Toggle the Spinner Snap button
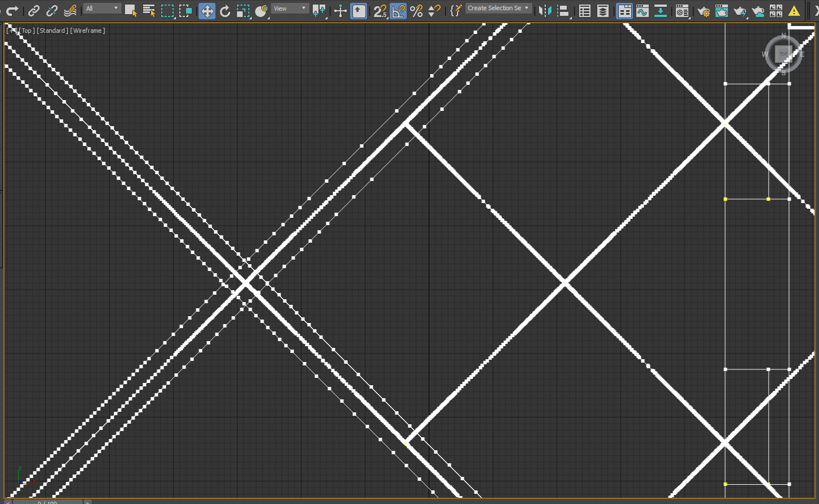This screenshot has height=504, width=819. tap(434, 10)
